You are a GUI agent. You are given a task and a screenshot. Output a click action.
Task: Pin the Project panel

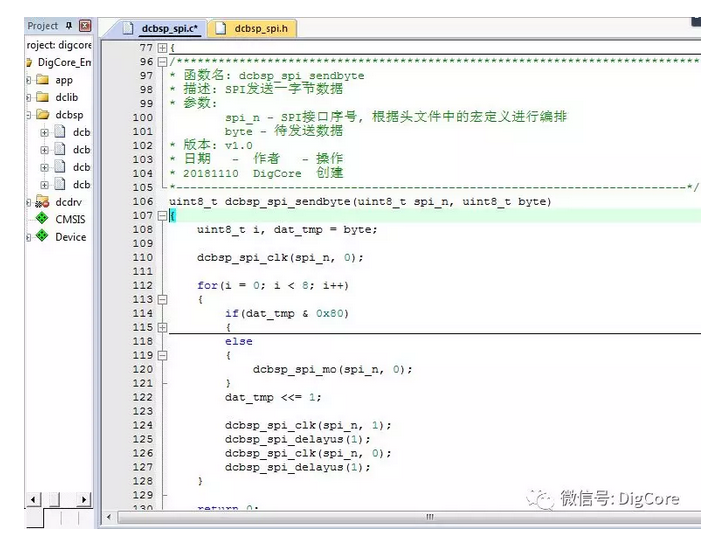coord(69,25)
